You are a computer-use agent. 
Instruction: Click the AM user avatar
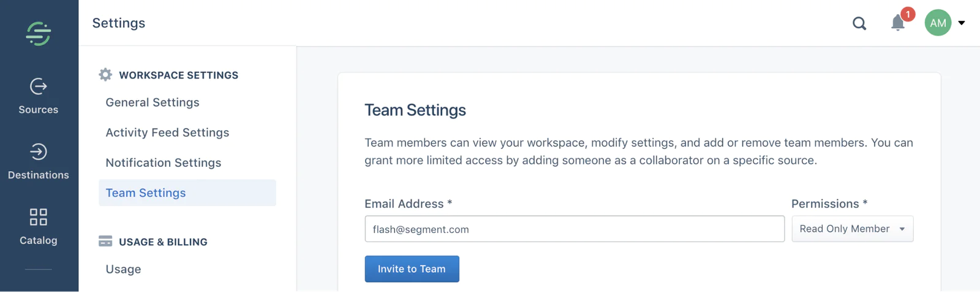(937, 23)
